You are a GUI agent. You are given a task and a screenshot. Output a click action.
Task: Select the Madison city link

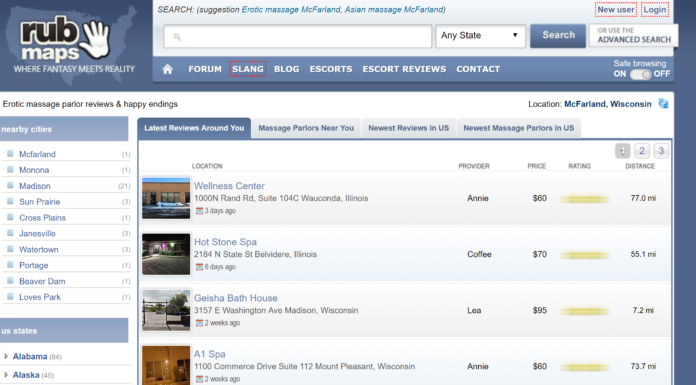tap(35, 186)
